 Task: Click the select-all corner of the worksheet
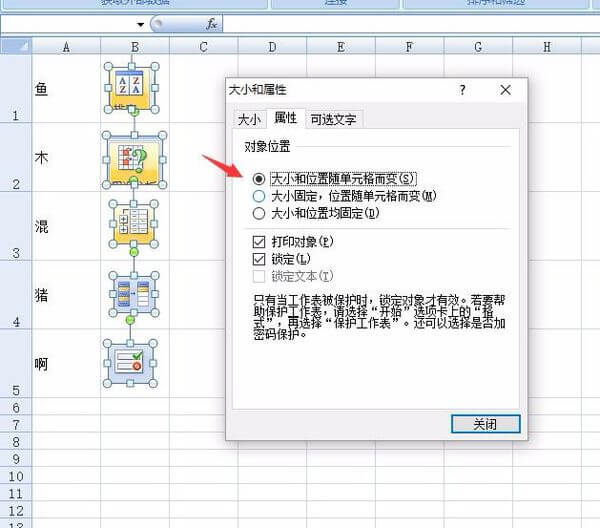[15, 46]
